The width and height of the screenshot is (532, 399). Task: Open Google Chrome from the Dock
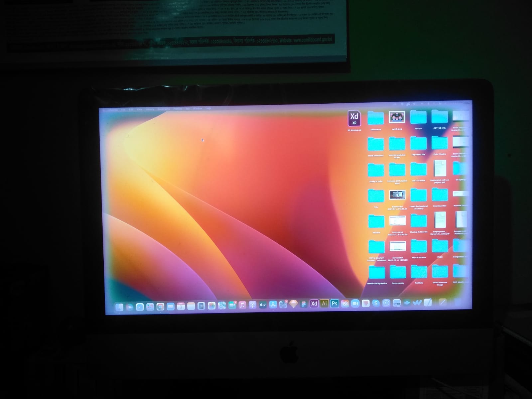click(160, 307)
